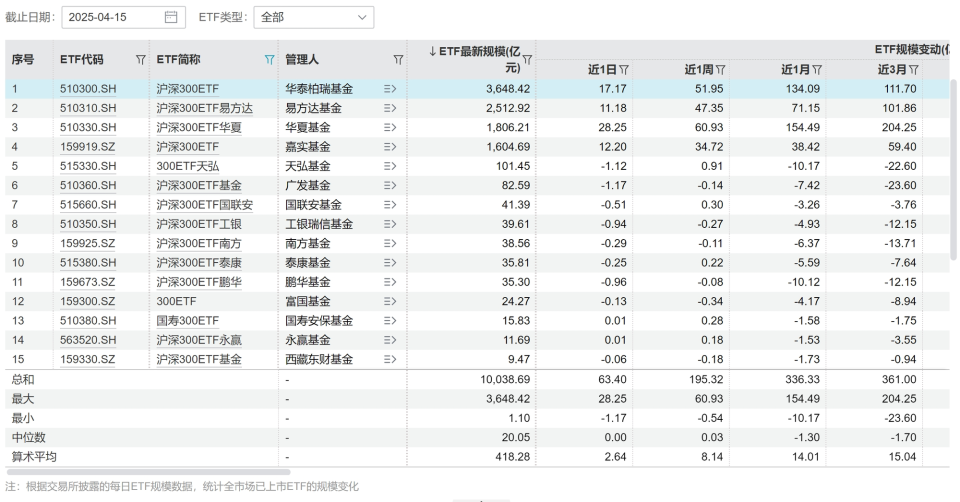The width and height of the screenshot is (960, 502).
Task: Open ETF code 510310.SH
Action: (x=88, y=108)
